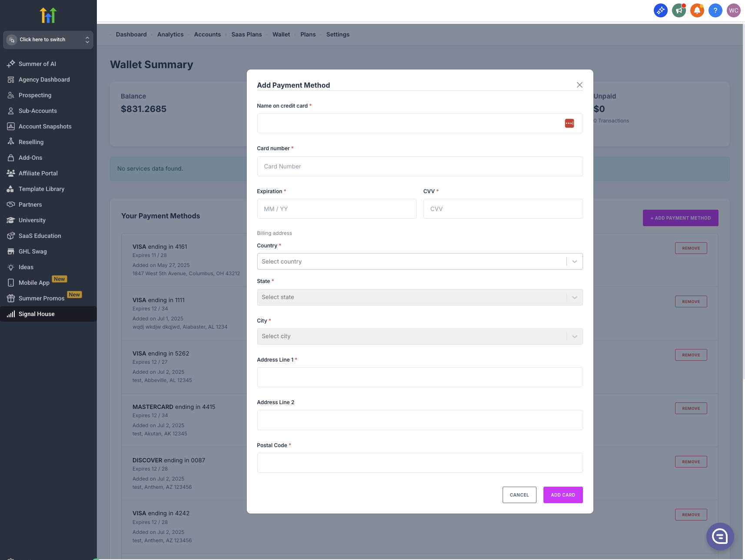Open Sub-Accounts from sidebar icon
This screenshot has height=560, width=745.
[11, 111]
